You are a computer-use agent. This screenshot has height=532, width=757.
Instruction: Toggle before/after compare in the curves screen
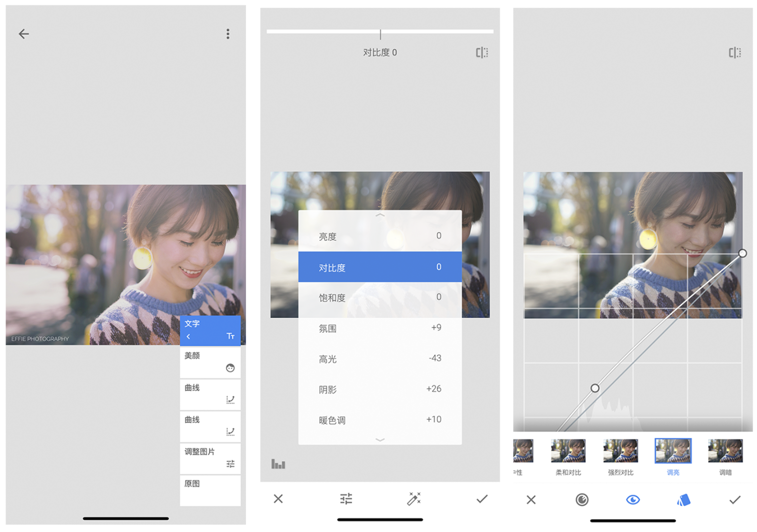[x=734, y=53]
